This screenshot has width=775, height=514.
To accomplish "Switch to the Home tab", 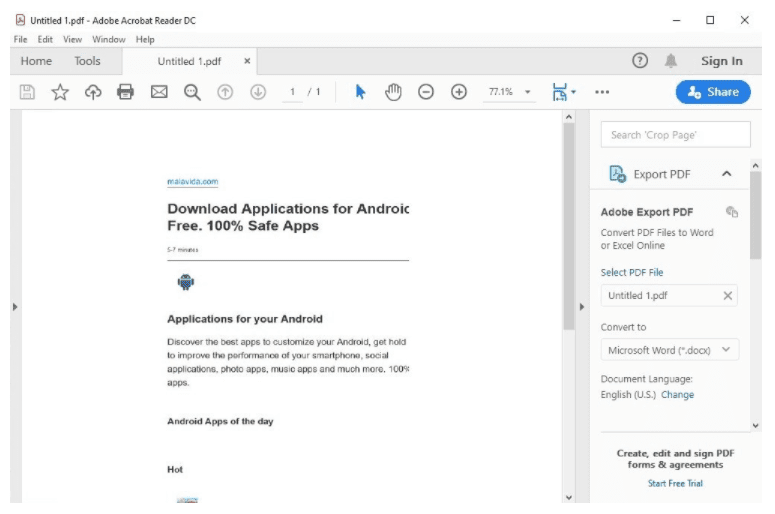I will 36,61.
